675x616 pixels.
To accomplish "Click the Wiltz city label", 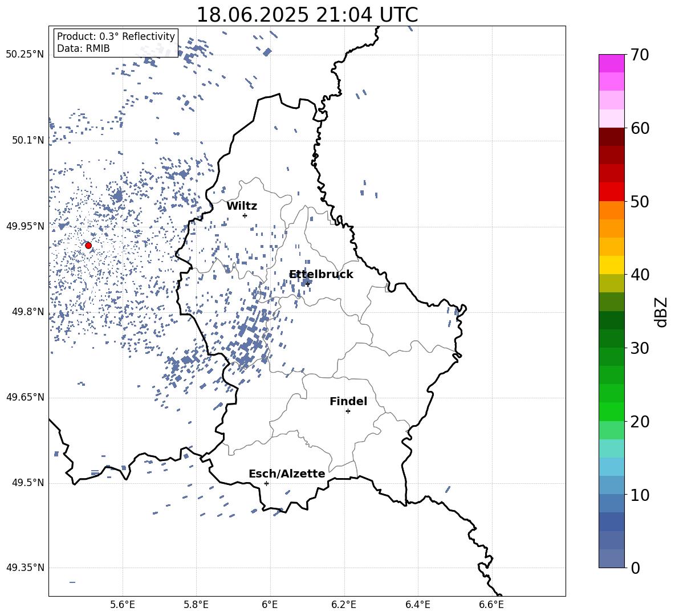I will 242,206.
